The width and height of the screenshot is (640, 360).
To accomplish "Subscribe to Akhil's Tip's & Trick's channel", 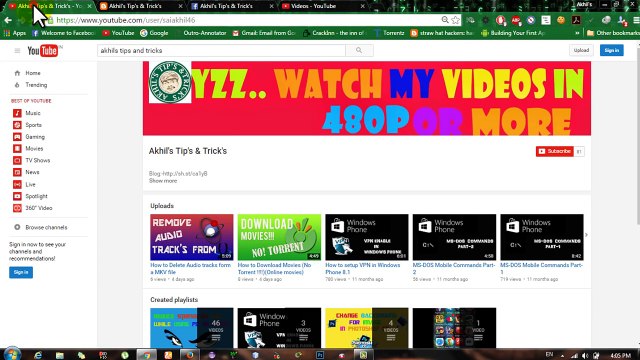I will 555,151.
